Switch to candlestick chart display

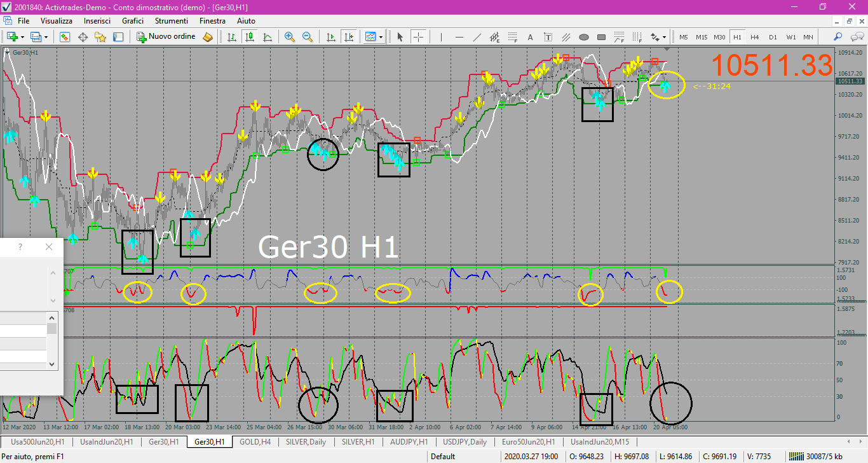tap(250, 37)
